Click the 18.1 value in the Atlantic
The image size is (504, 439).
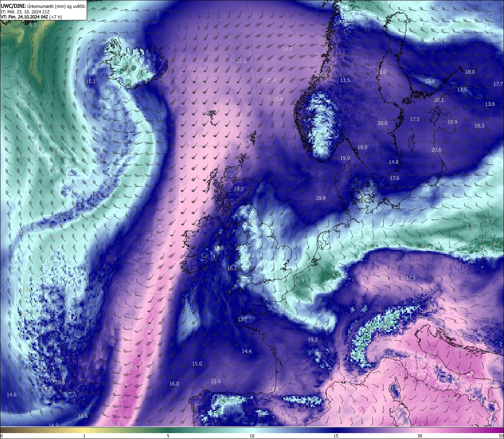54,329
